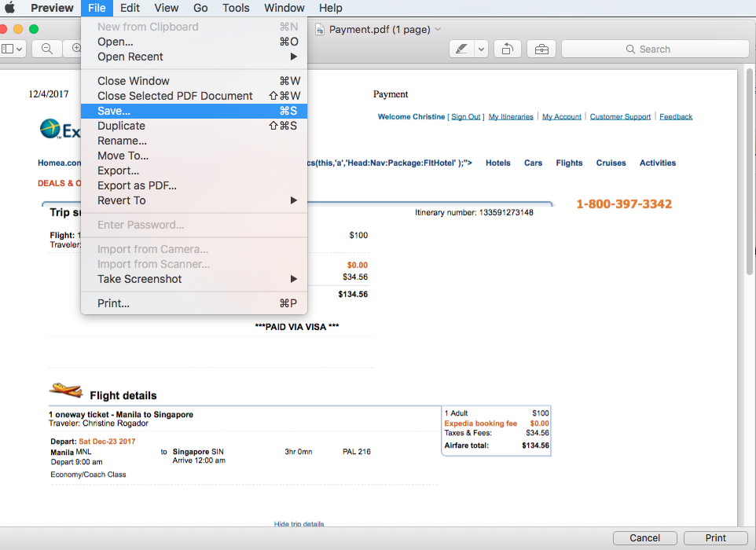The image size is (756, 550).
Task: Choose Close Window menu item
Action: point(194,81)
